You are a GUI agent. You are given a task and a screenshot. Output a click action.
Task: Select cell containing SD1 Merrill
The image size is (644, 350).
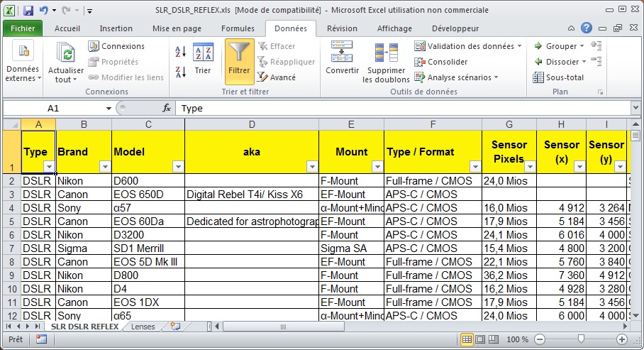[x=148, y=248]
